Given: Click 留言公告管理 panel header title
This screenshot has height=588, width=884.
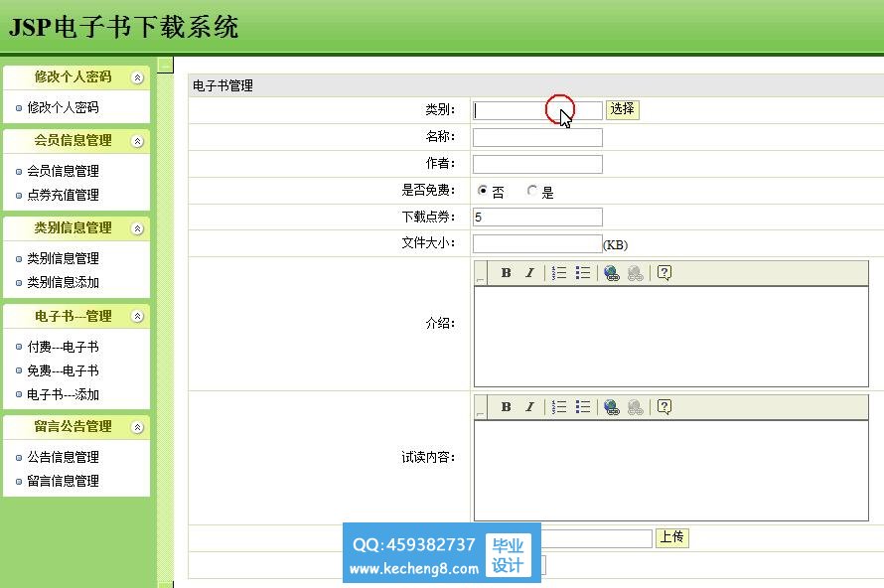Looking at the screenshot, I should (73, 427).
